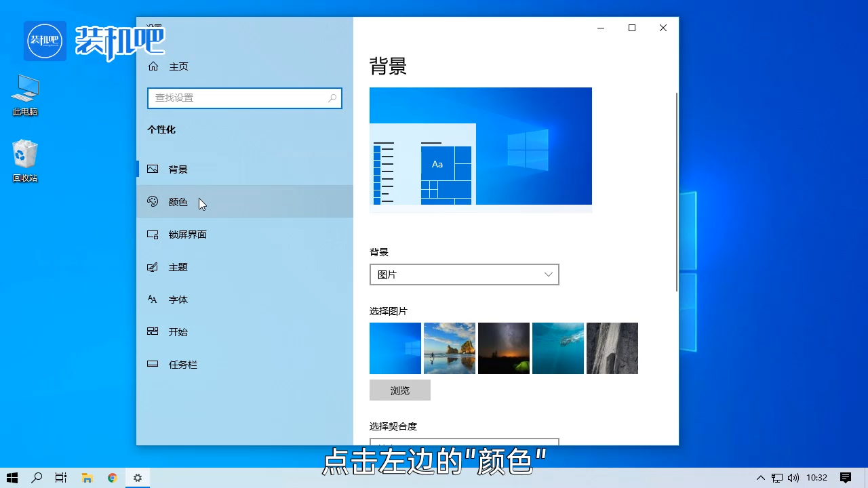Open the 主题 (Themes) settings
The width and height of the screenshot is (868, 488).
(178, 266)
